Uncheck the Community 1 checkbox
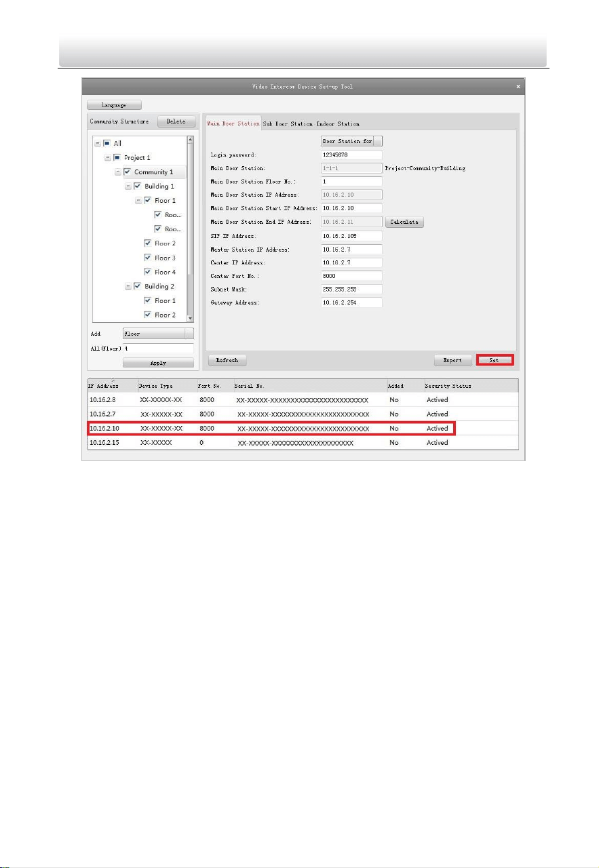Image resolution: width=599 pixels, height=868 pixels. [127, 172]
